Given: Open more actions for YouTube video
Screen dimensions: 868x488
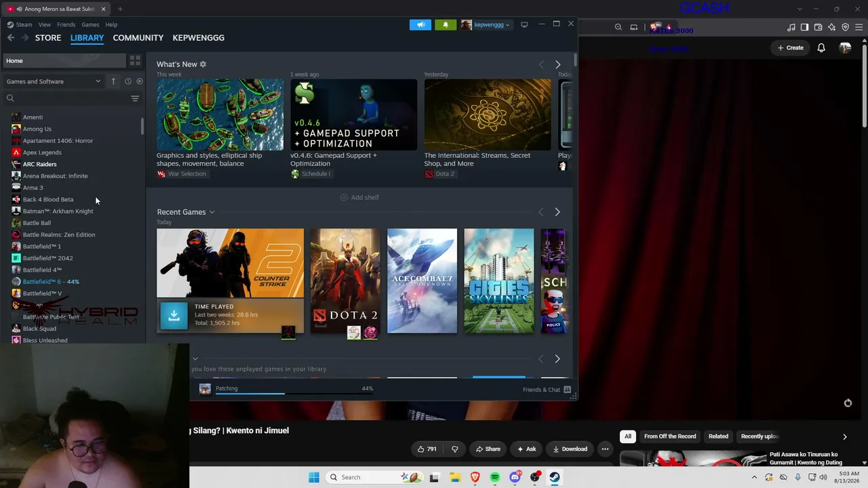Looking at the screenshot, I should (x=605, y=449).
